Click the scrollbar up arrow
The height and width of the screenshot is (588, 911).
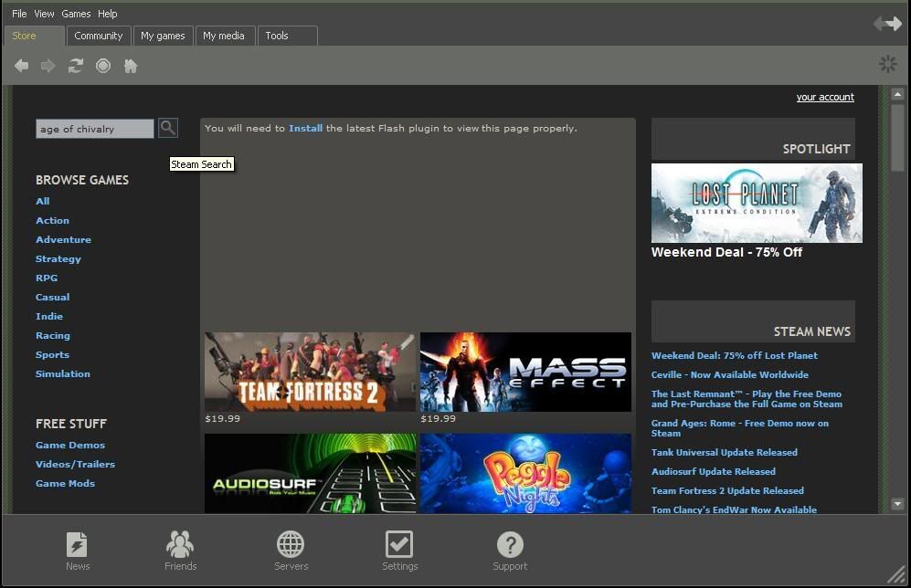point(897,94)
